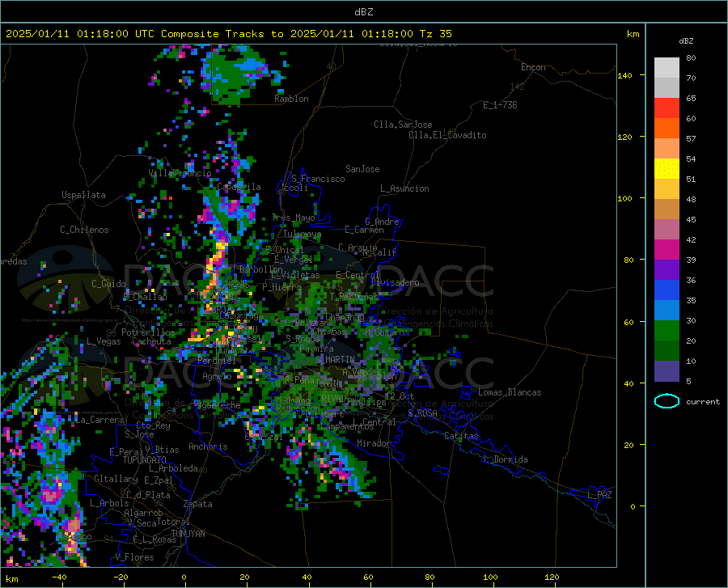Click the -20 km tick on horizontal axis

click(121, 577)
